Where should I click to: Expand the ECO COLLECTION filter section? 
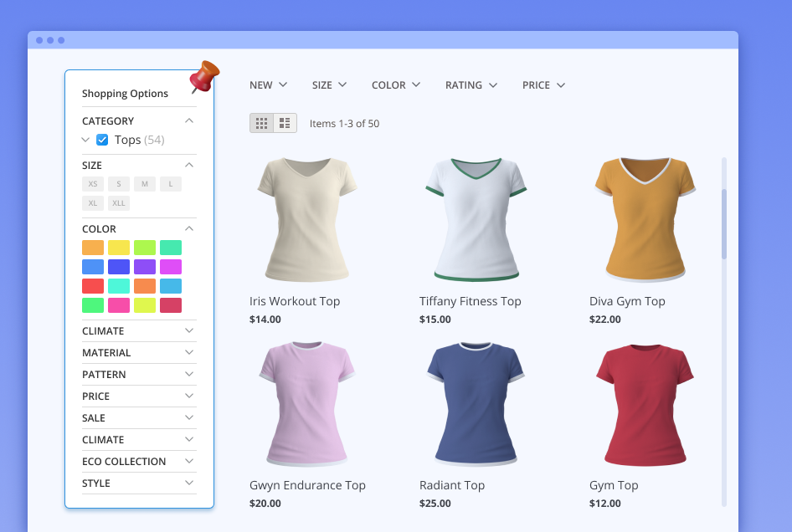click(138, 461)
